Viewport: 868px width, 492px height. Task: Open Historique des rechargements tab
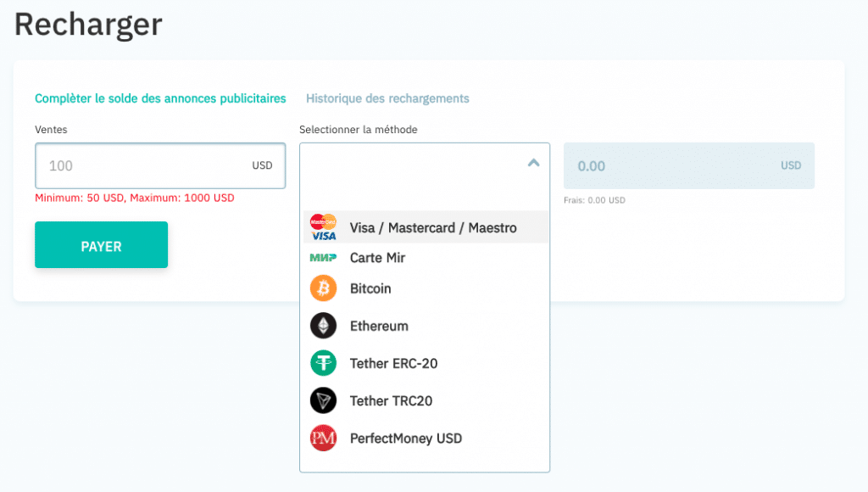point(387,98)
